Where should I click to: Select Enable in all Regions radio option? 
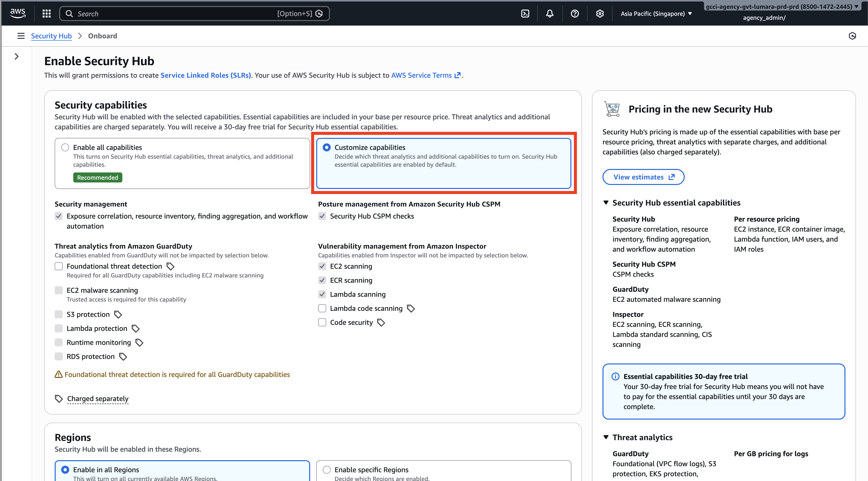65,469
